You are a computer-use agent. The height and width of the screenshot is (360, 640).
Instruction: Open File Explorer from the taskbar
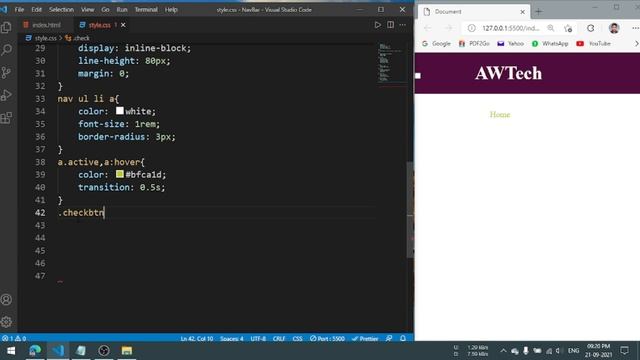click(127, 351)
